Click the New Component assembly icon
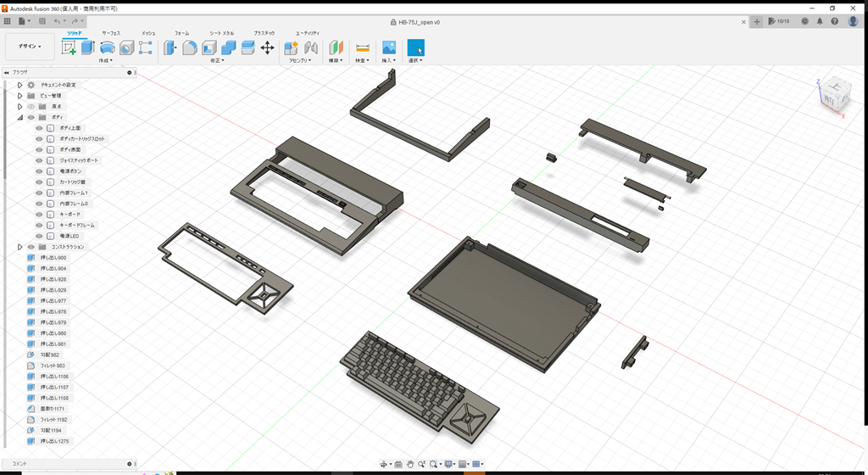The width and height of the screenshot is (868, 475). [291, 47]
